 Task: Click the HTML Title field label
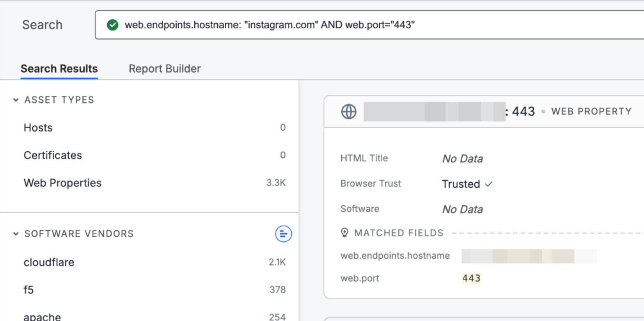pyautogui.click(x=364, y=158)
